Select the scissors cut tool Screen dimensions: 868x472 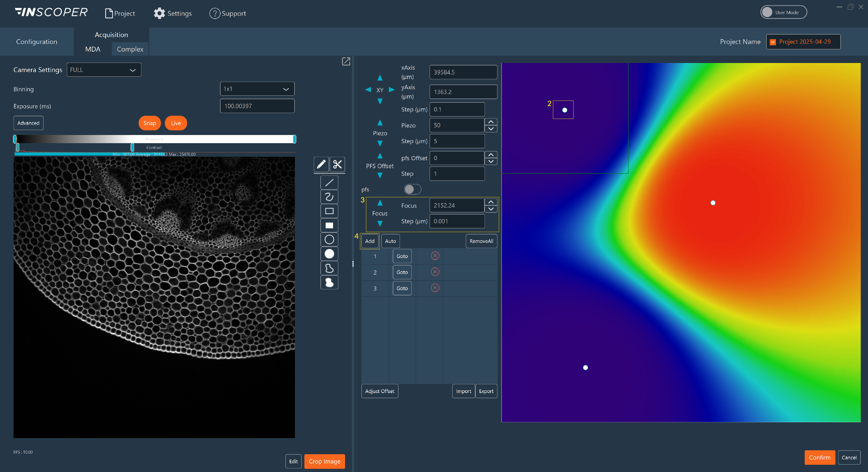coord(337,164)
